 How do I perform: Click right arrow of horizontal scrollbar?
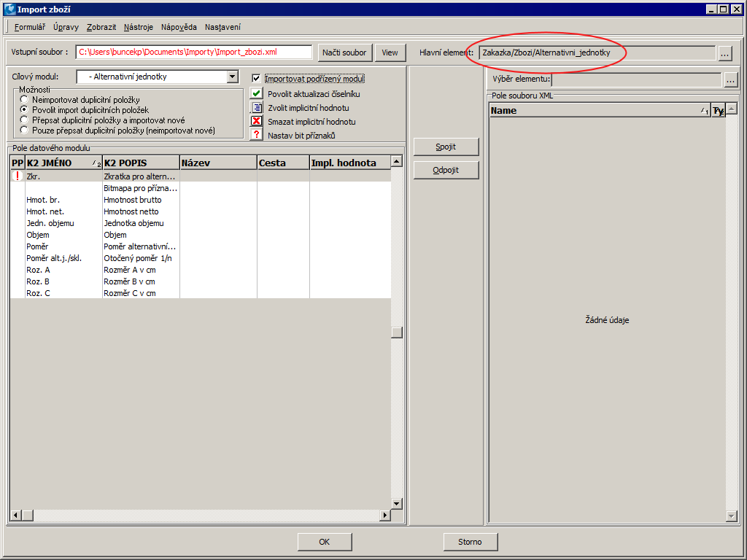tap(385, 515)
